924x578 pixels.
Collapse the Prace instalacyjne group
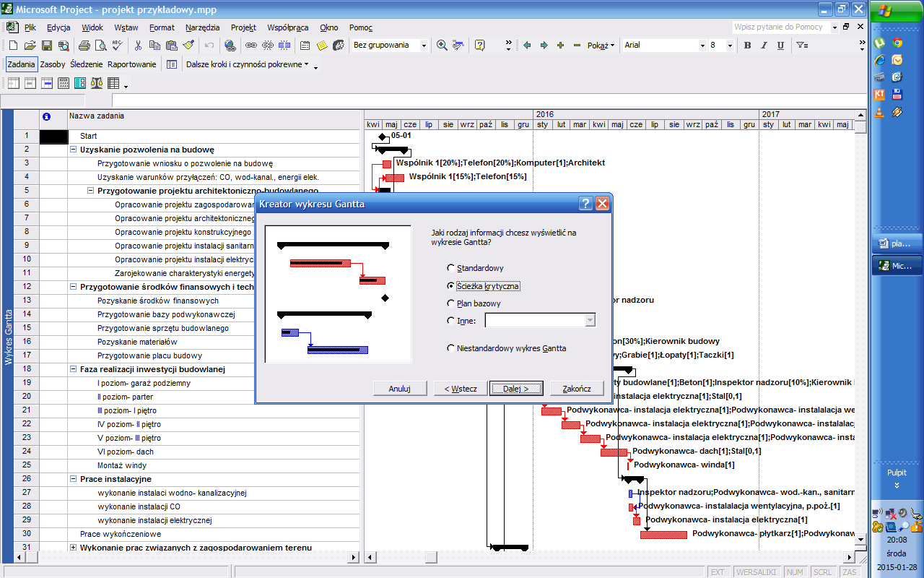[73, 479]
